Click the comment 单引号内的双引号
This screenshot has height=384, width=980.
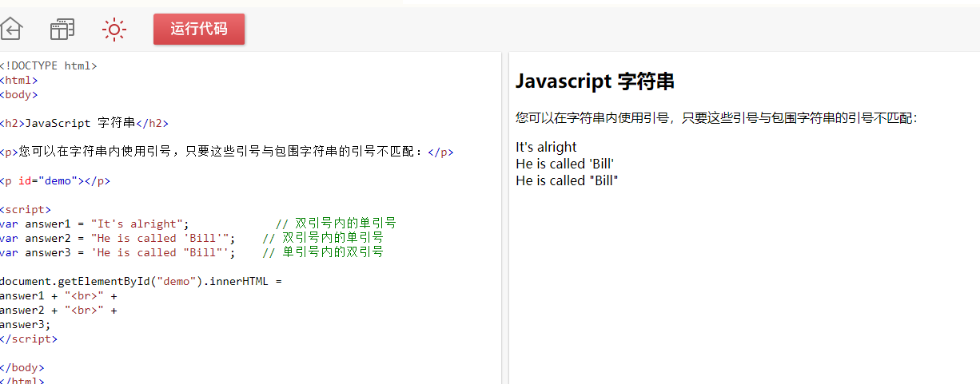[333, 252]
